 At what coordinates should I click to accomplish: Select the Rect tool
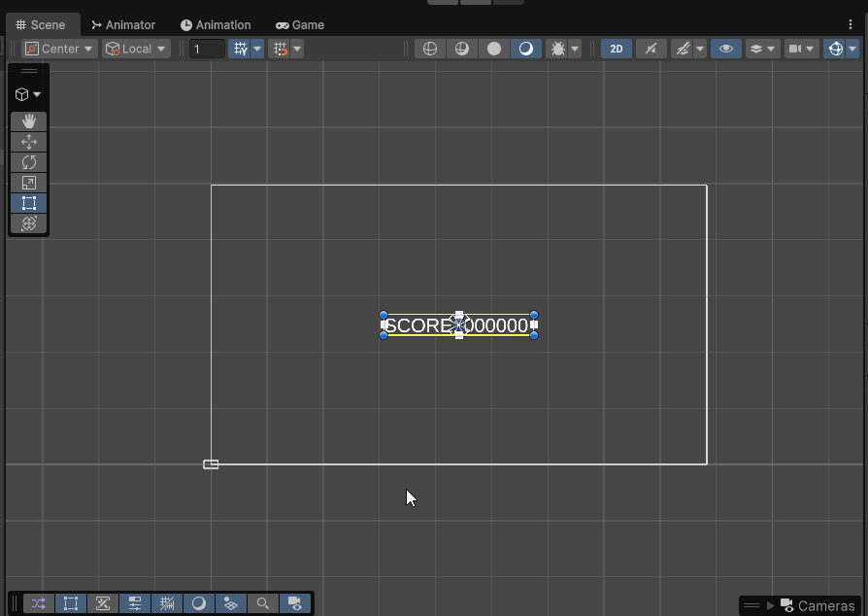29,203
